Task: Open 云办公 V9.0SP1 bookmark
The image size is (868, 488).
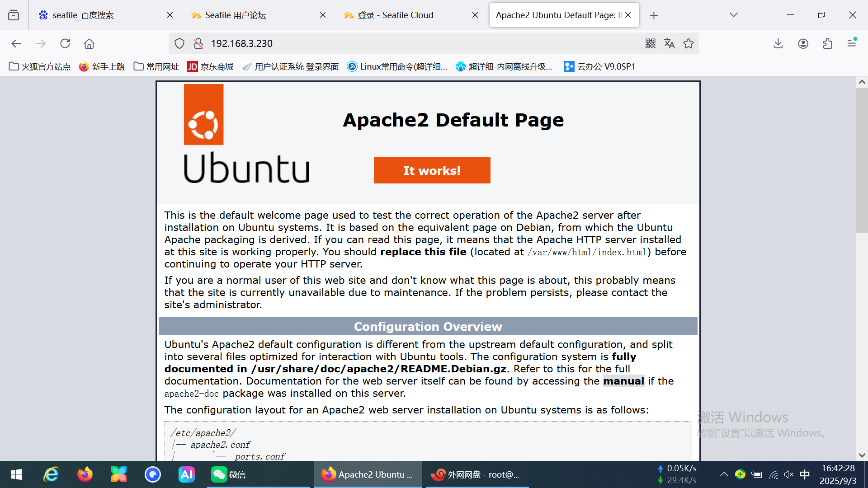Action: 599,66
